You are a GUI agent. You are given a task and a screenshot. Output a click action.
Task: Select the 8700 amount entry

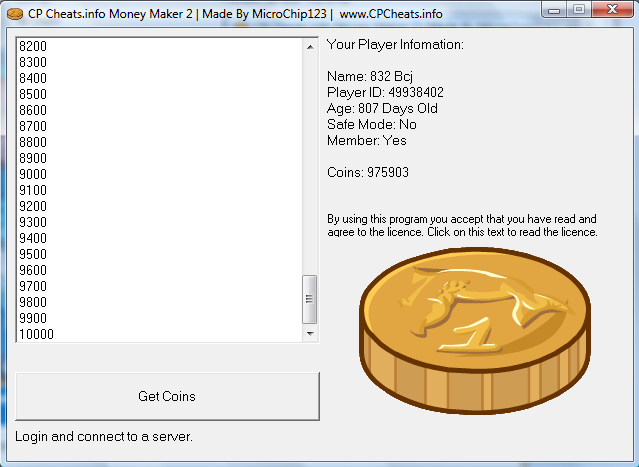coord(33,126)
